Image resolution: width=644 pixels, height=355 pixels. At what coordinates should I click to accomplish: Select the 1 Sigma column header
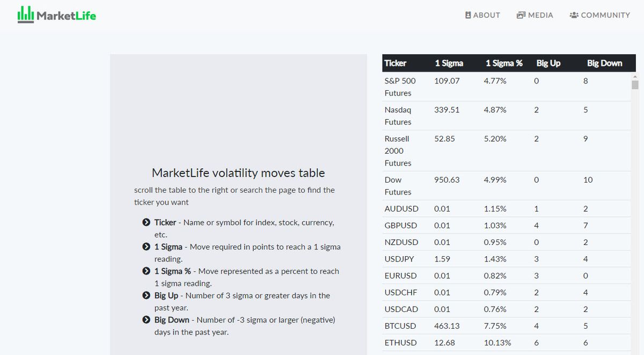coord(449,63)
